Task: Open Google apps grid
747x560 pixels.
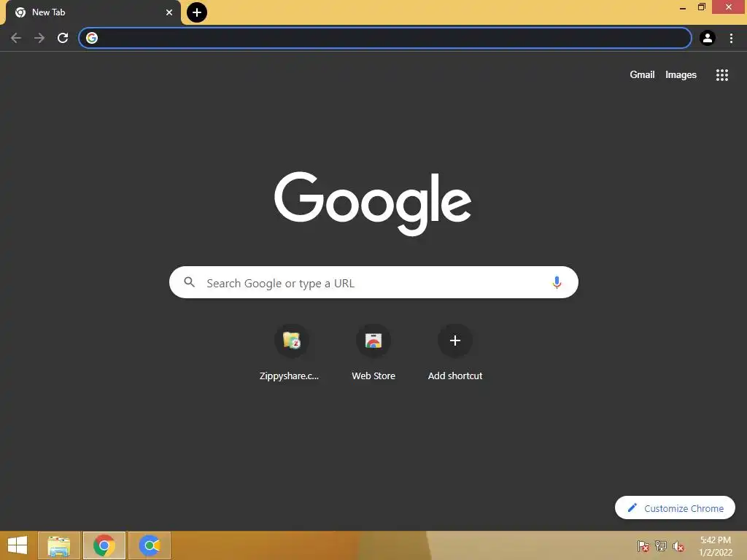Action: pos(722,75)
